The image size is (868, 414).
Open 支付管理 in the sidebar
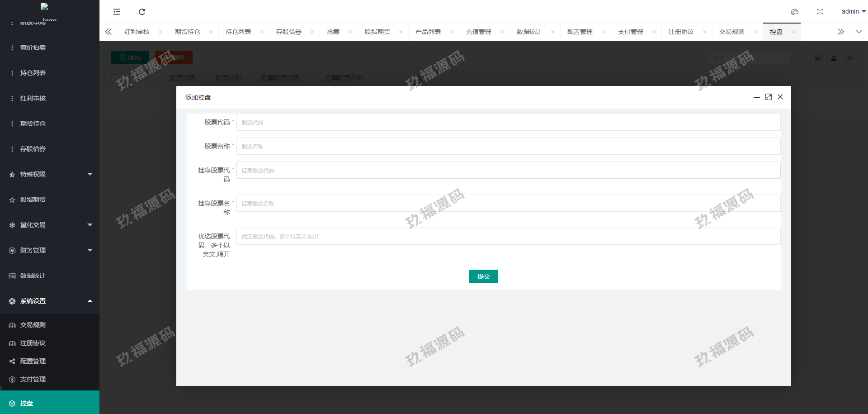(33, 379)
